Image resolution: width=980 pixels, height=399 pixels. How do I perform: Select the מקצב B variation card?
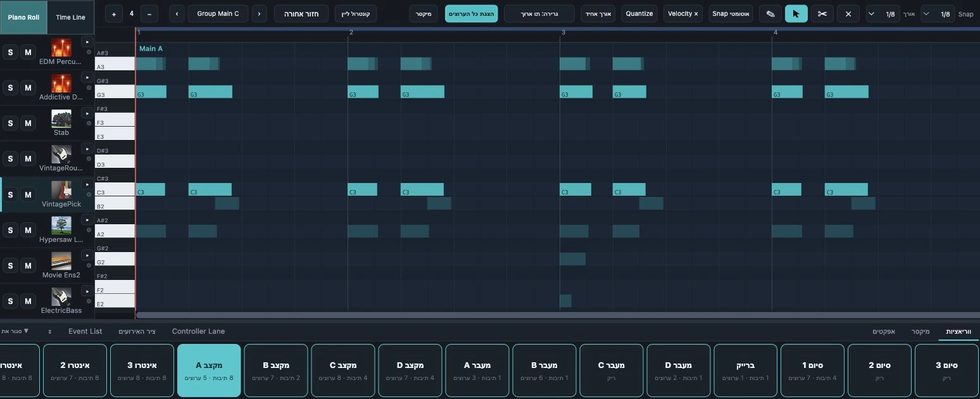click(276, 370)
